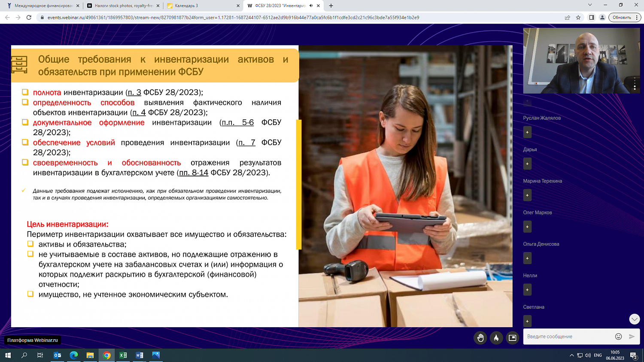Viewport: 644px width, 362px height.
Task: Mute the ФСБУ 28/2023 tab audio
Action: [311, 6]
